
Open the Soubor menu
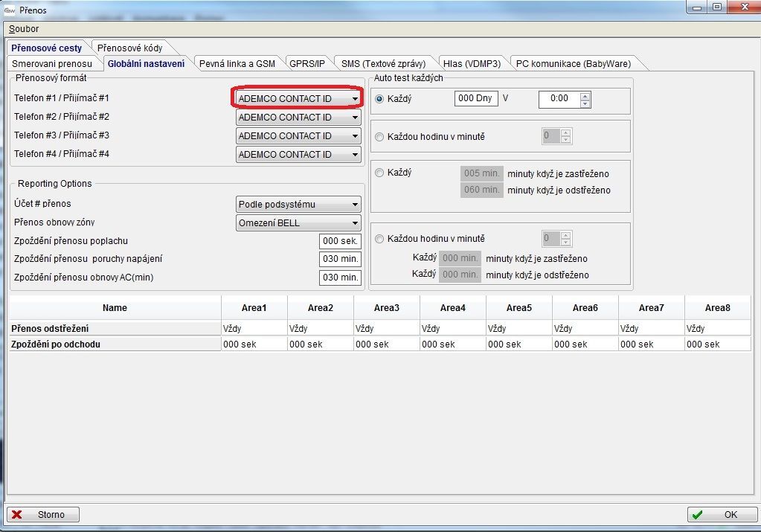(24, 29)
